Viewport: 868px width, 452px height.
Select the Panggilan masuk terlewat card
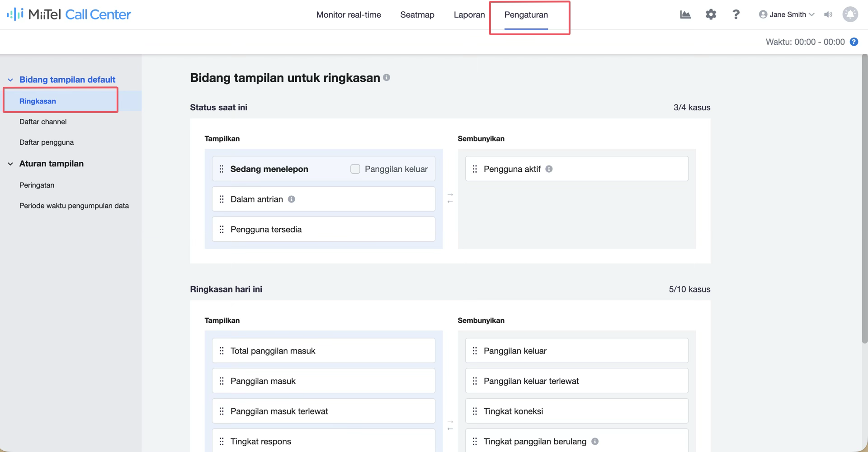coord(324,411)
